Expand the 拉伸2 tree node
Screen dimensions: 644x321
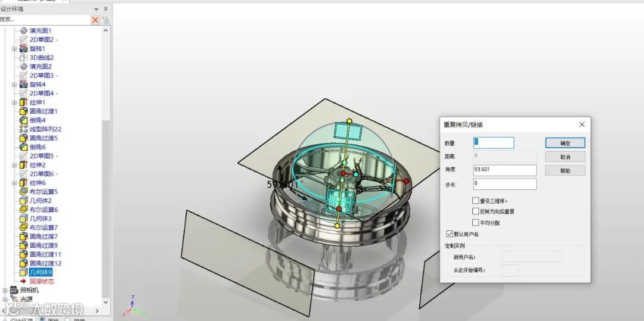(14, 165)
